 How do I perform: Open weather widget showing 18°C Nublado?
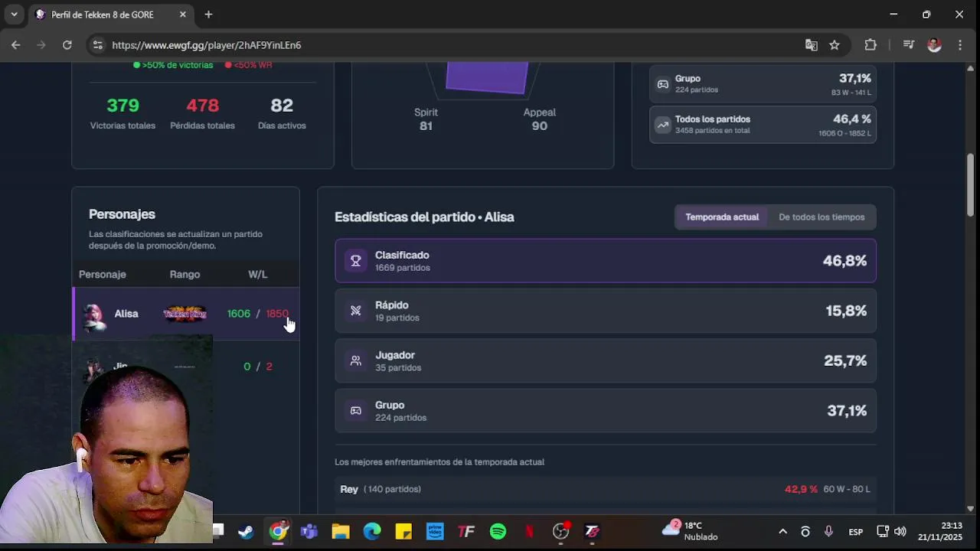[x=691, y=531]
